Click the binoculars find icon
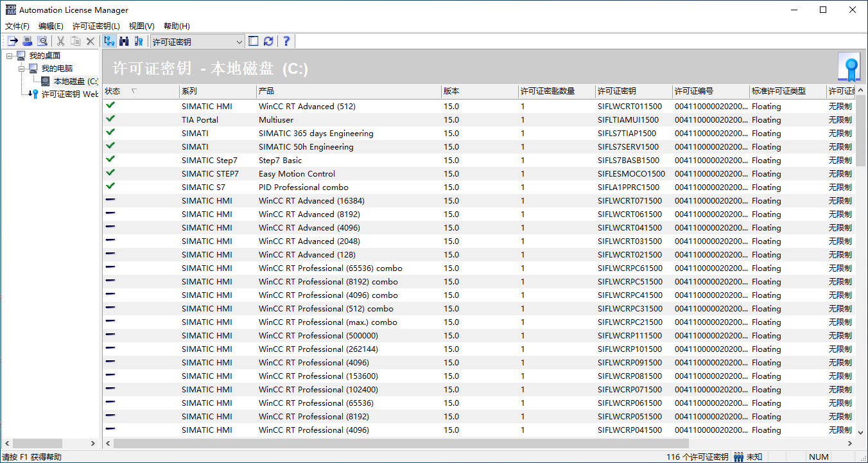The image size is (868, 463). 124,41
